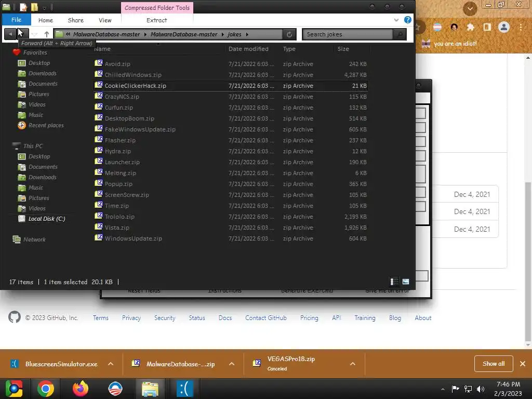The width and height of the screenshot is (532, 399).
Task: Select Flasher.zip file name
Action: coord(120,140)
